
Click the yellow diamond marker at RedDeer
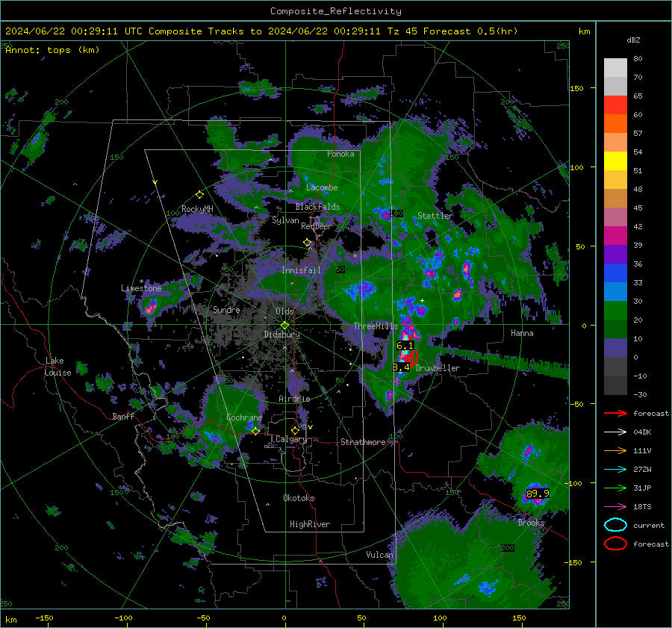click(x=308, y=243)
